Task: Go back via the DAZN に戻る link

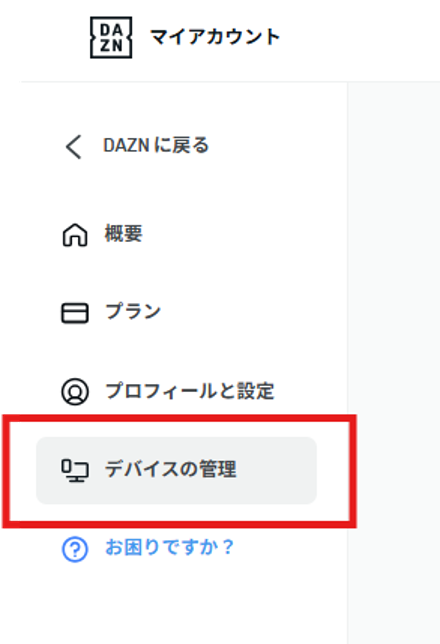Action: (x=156, y=145)
